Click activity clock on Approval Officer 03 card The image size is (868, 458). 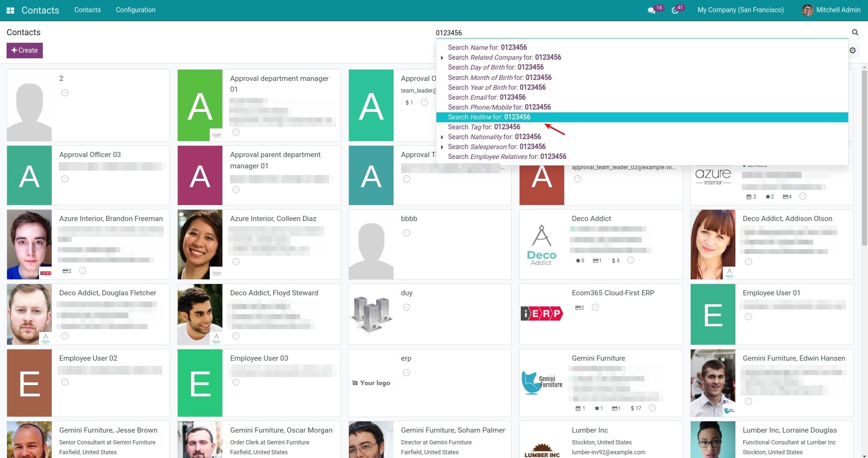coord(65,179)
